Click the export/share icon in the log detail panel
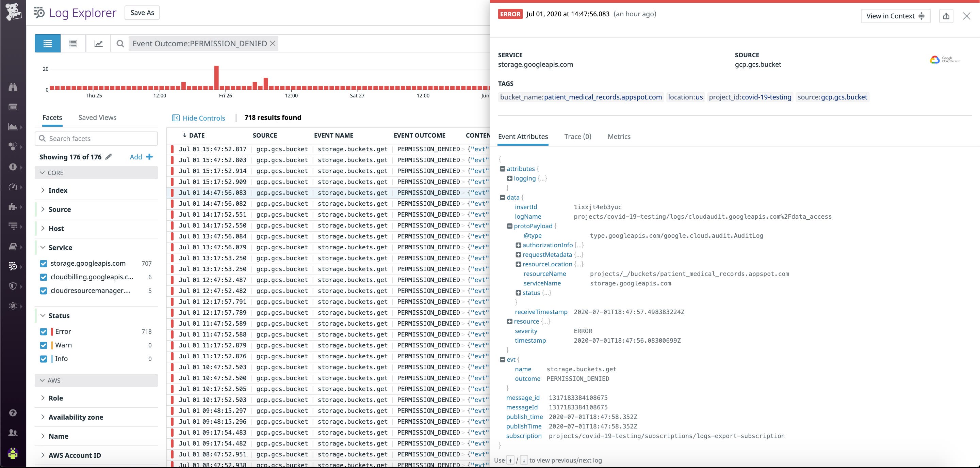Screen dimensions: 980x468 [x=947, y=16]
